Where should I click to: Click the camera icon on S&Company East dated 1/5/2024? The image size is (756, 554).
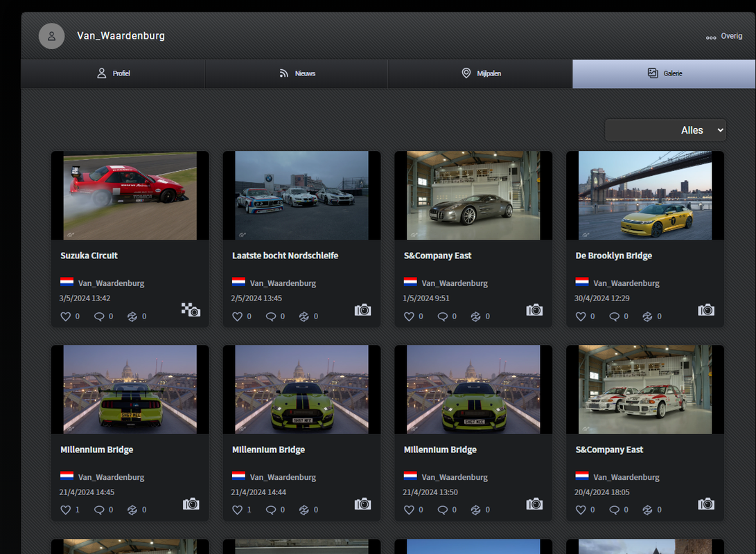tap(534, 310)
